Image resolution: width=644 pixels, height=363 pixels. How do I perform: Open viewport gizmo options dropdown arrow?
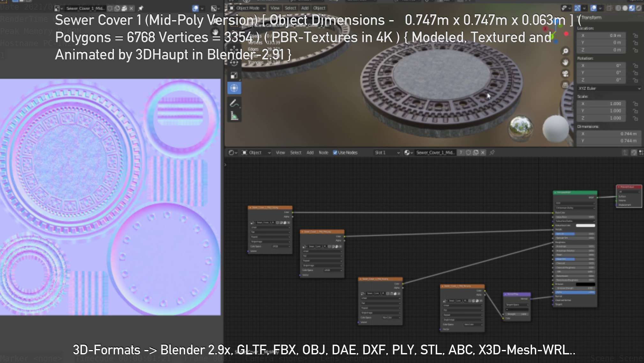[584, 8]
